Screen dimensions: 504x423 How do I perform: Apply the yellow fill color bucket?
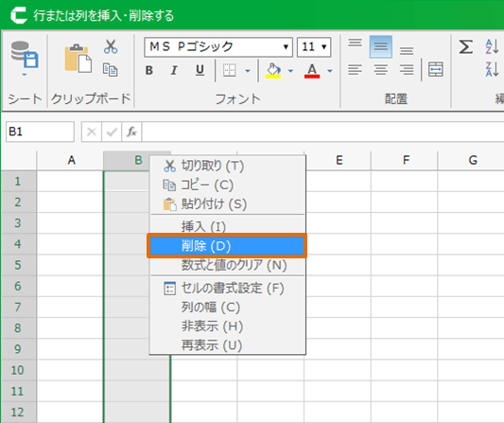273,70
